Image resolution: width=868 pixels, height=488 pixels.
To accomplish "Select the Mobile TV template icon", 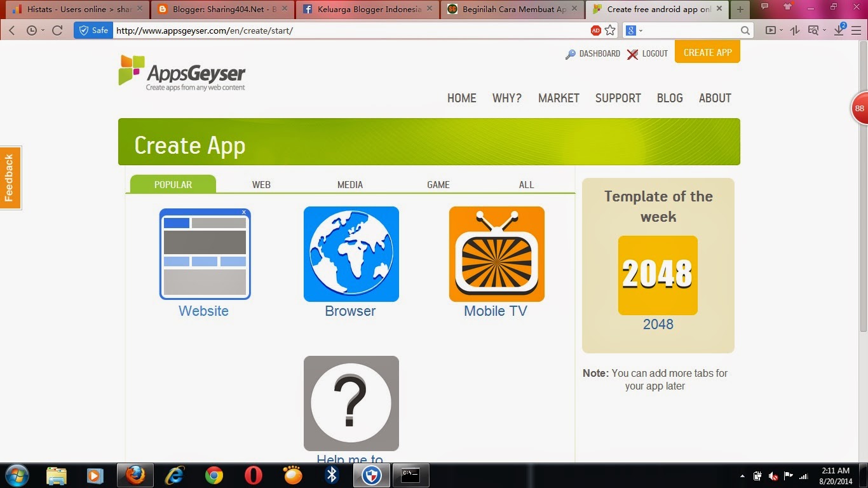I will (x=496, y=254).
